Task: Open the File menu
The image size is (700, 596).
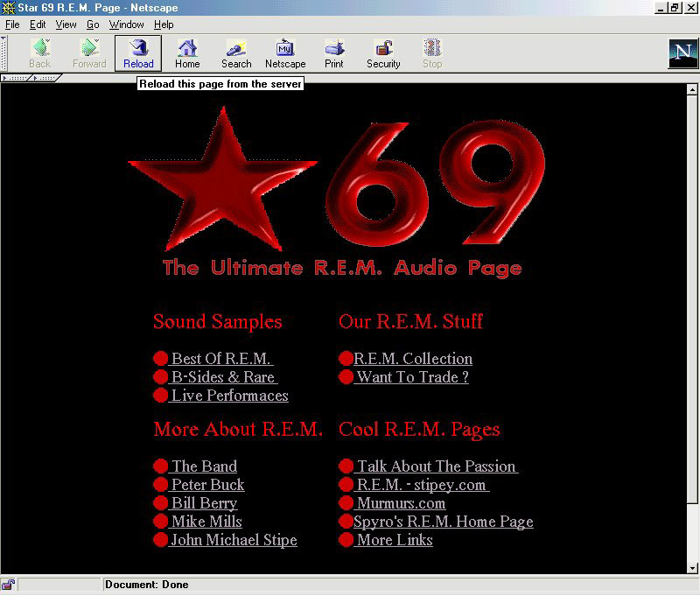Action: [x=12, y=25]
